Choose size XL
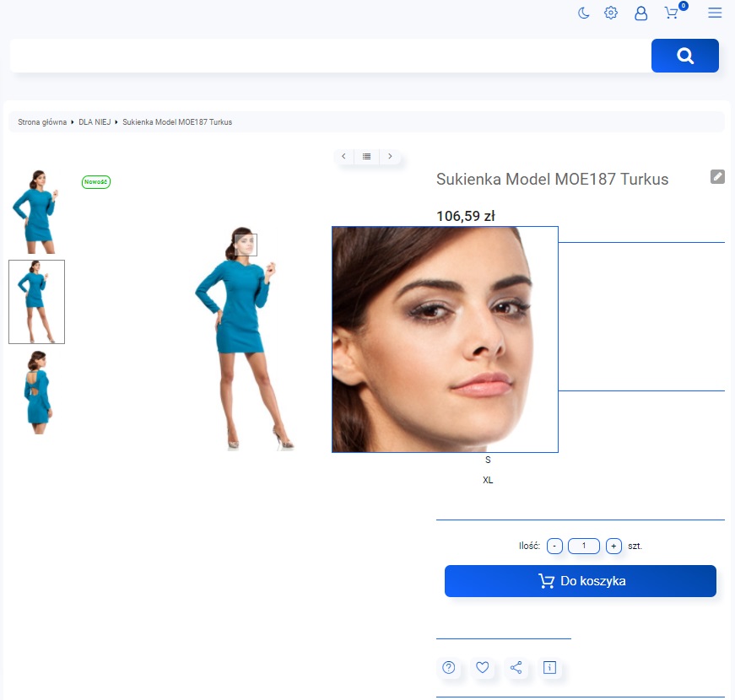Image resolution: width=735 pixels, height=700 pixels. (x=488, y=480)
